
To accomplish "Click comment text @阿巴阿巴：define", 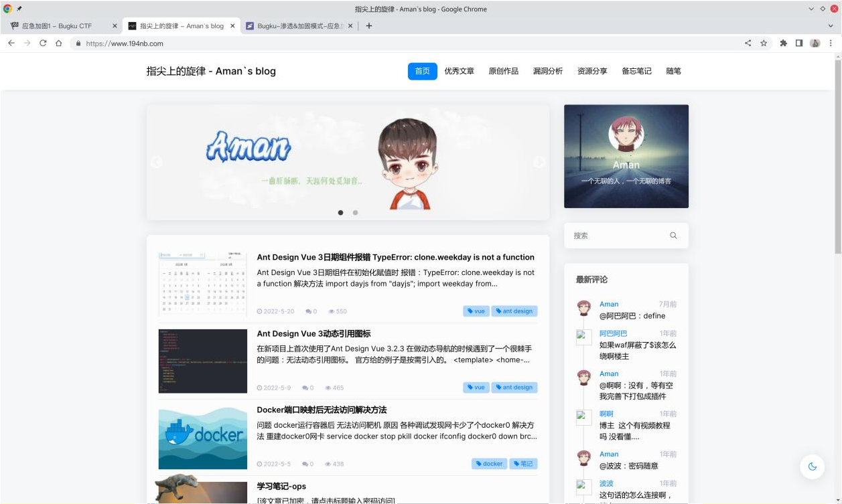I will [x=632, y=316].
